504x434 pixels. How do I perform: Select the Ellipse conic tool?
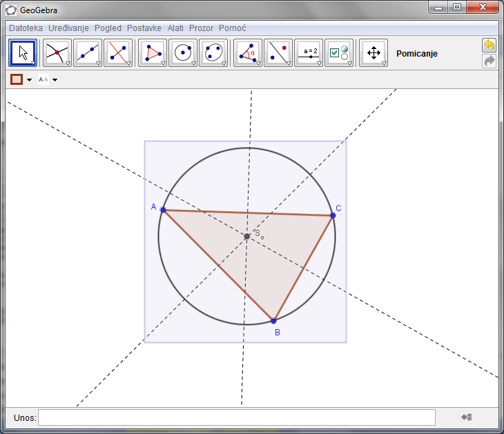(213, 52)
